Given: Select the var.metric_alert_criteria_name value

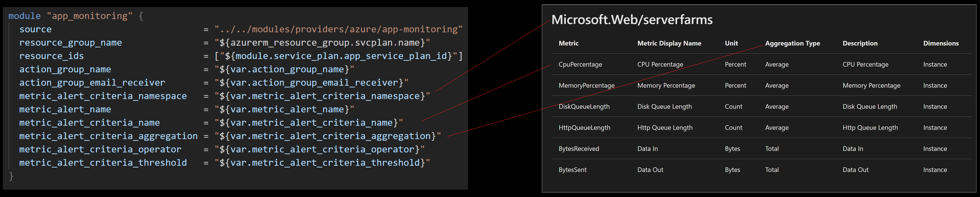Looking at the screenshot, I should [308, 123].
